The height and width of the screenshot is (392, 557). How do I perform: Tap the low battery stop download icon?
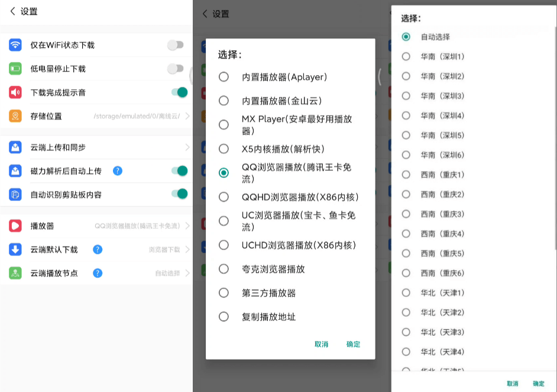click(15, 69)
